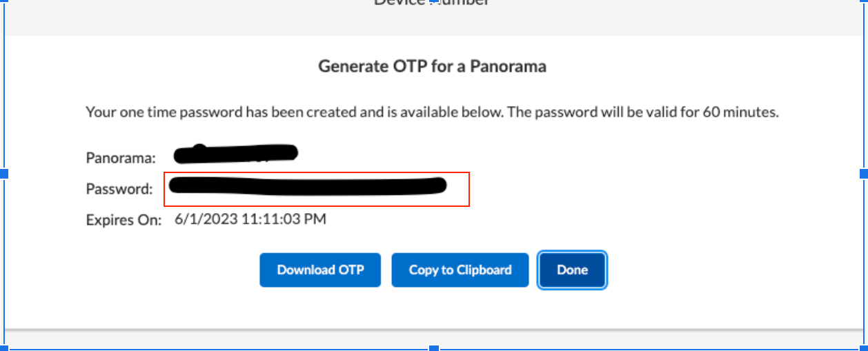This screenshot has width=868, height=351.
Task: Click the one time password description text
Action: point(432,112)
